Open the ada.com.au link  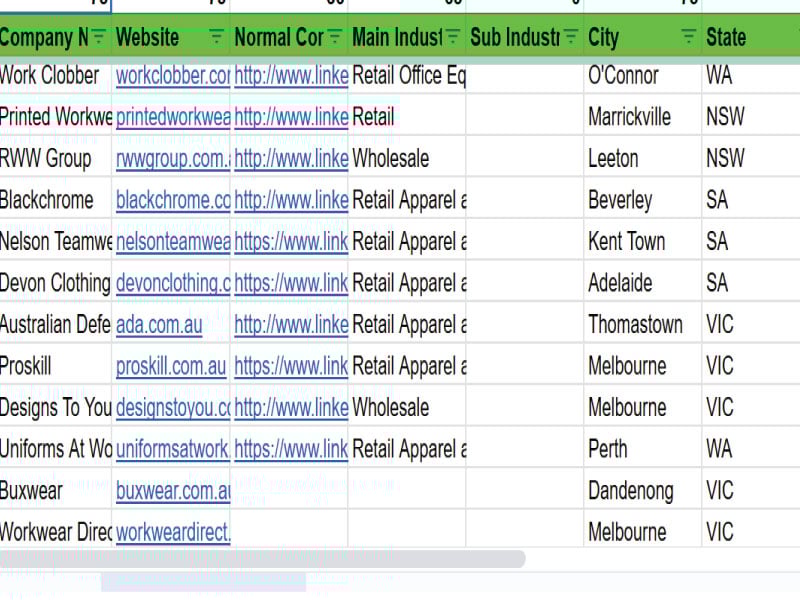[159, 324]
